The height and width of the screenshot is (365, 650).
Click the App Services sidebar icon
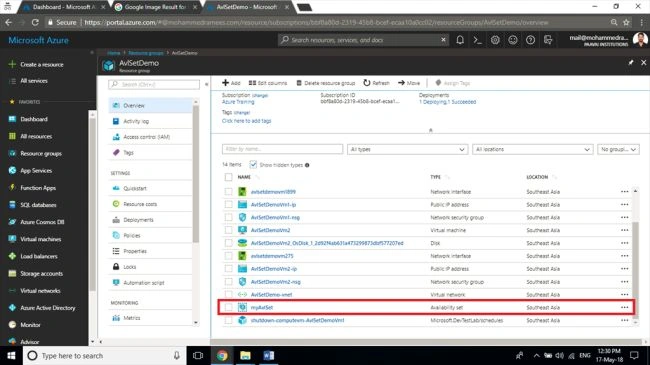(x=12, y=170)
